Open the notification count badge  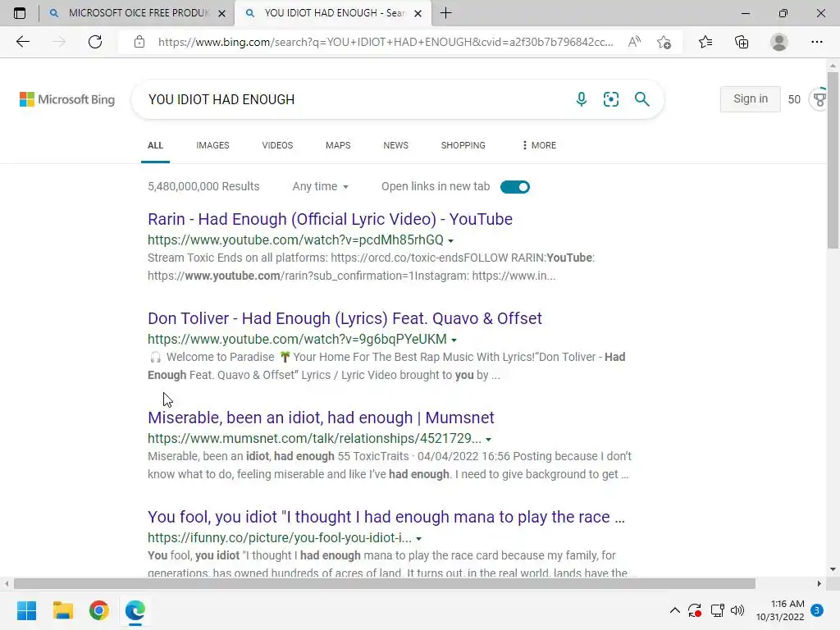(817, 610)
